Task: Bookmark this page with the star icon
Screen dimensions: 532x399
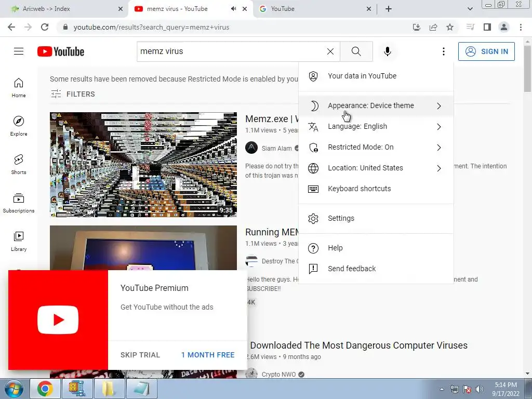Action: coord(450,27)
